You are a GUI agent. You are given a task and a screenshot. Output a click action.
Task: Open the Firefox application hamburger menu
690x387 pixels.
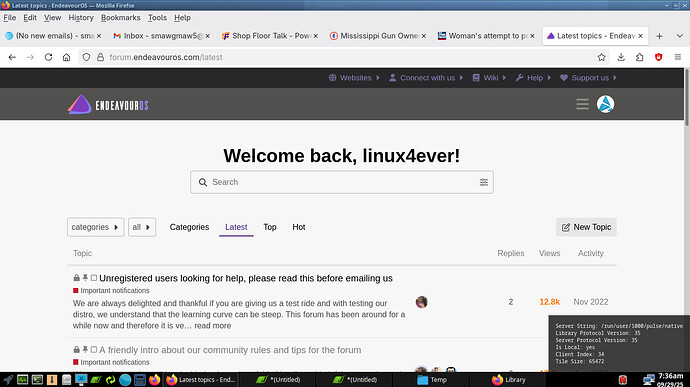(678, 57)
